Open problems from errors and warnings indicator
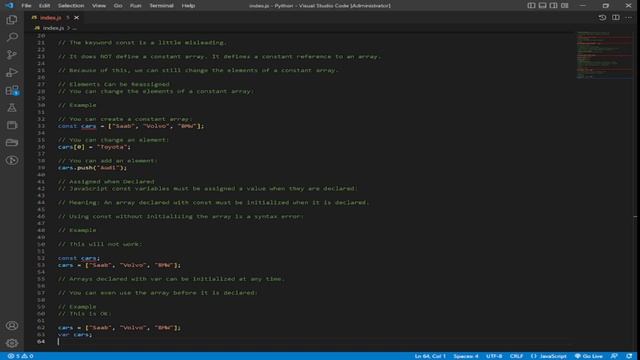The image size is (640, 360). pyautogui.click(x=20, y=356)
